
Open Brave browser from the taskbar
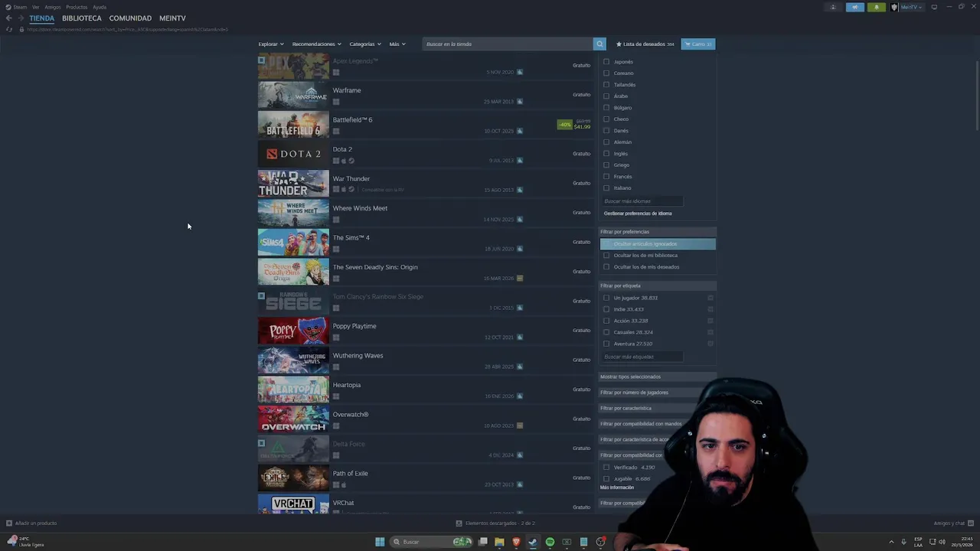click(516, 542)
